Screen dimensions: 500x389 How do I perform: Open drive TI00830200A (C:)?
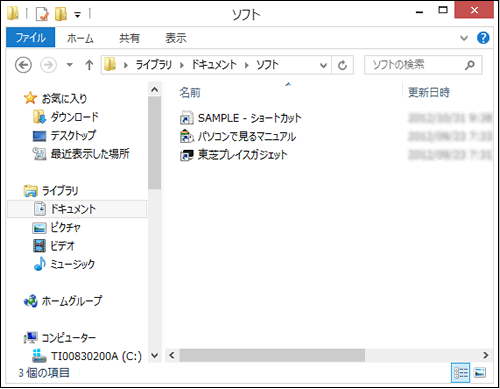pyautogui.click(x=96, y=356)
